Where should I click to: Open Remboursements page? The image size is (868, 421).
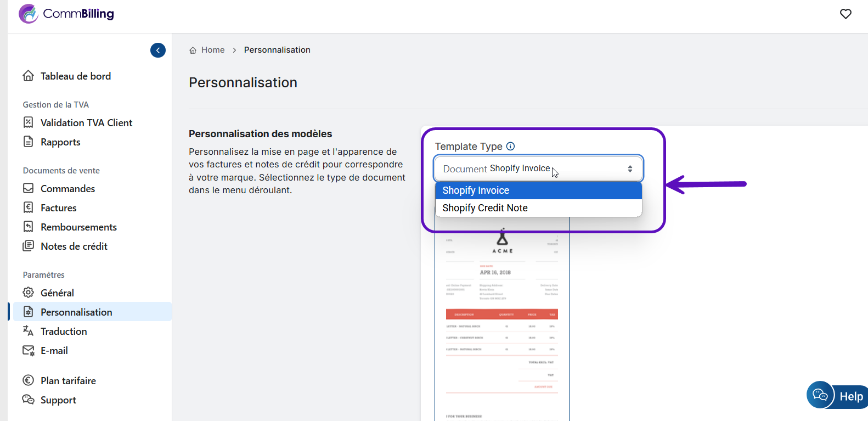tap(78, 227)
